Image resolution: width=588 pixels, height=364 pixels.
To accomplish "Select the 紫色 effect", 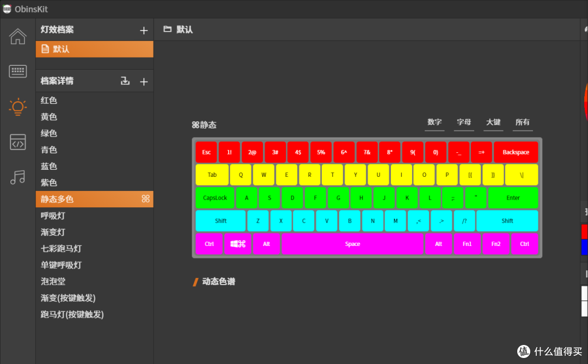I will (x=95, y=183).
